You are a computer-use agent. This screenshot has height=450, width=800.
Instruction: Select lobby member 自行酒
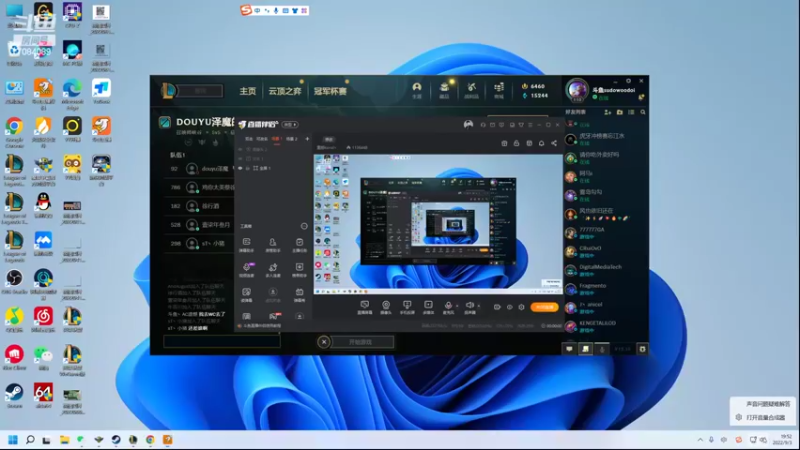(x=200, y=206)
